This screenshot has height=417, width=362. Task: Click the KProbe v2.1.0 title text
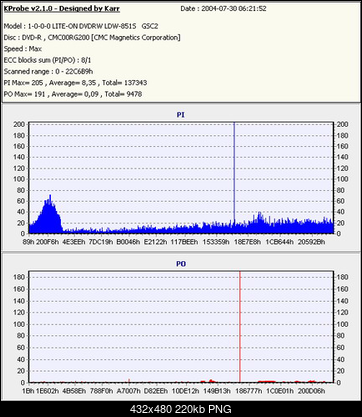click(62, 9)
